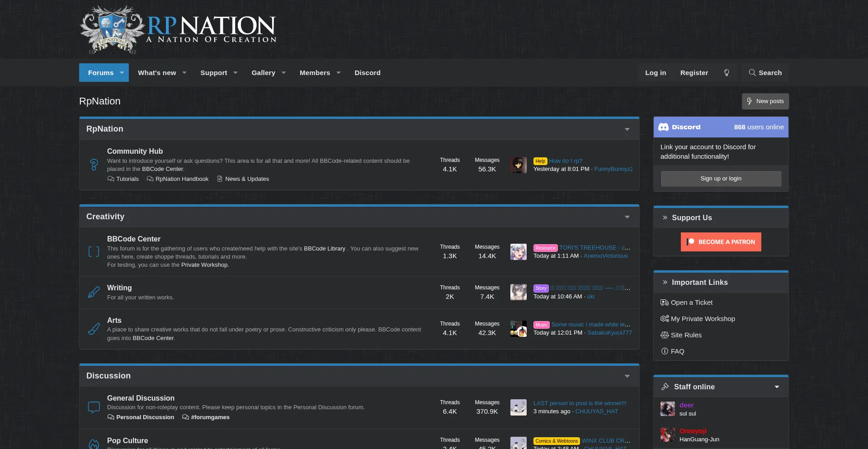The image size is (868, 449).
Task: Collapse the RpNation category section
Action: [x=627, y=129]
